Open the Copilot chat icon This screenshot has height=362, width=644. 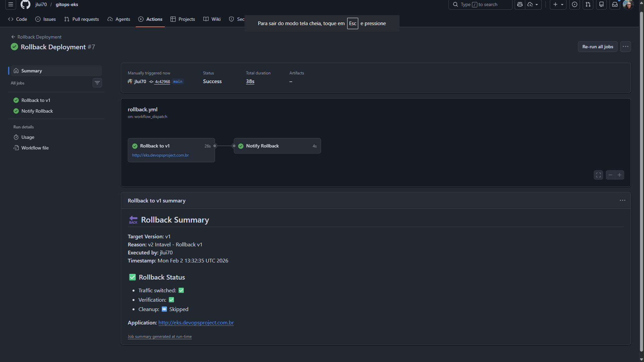[520, 5]
